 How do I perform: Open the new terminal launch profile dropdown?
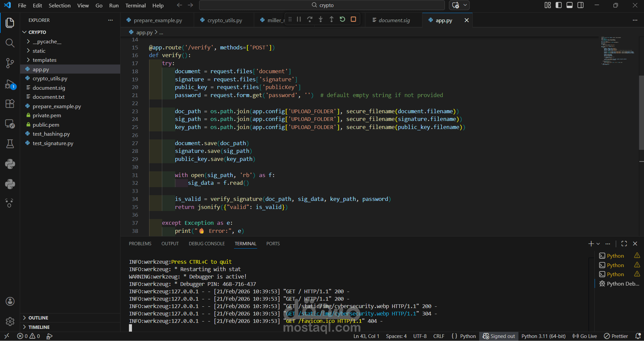598,244
